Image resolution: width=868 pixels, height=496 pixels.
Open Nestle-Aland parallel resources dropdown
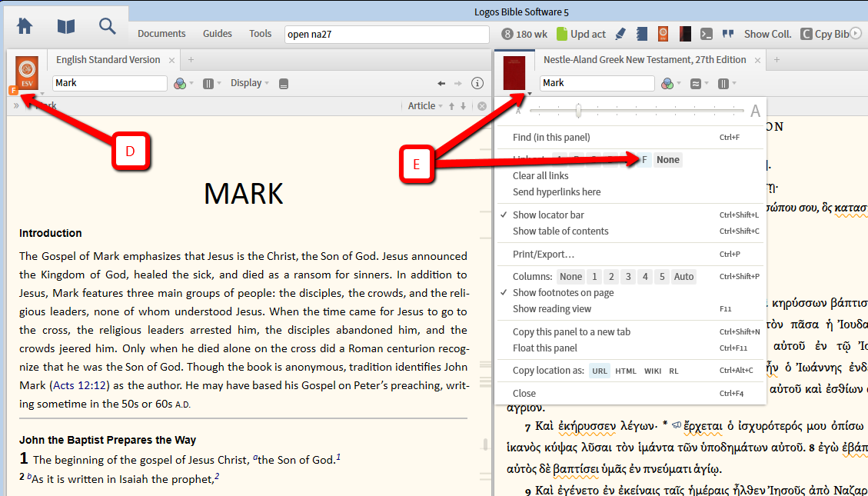[727, 84]
